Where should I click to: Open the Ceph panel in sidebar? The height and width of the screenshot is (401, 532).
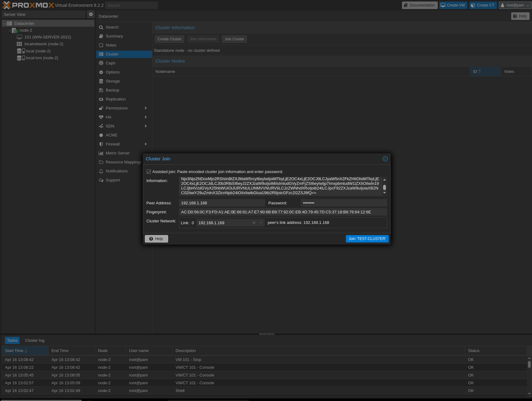pos(110,63)
